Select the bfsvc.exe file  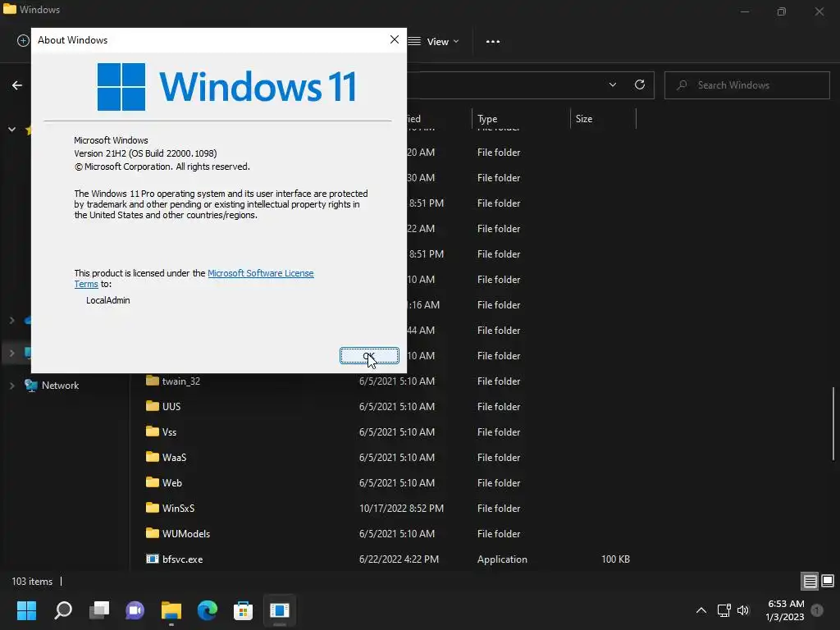182,559
